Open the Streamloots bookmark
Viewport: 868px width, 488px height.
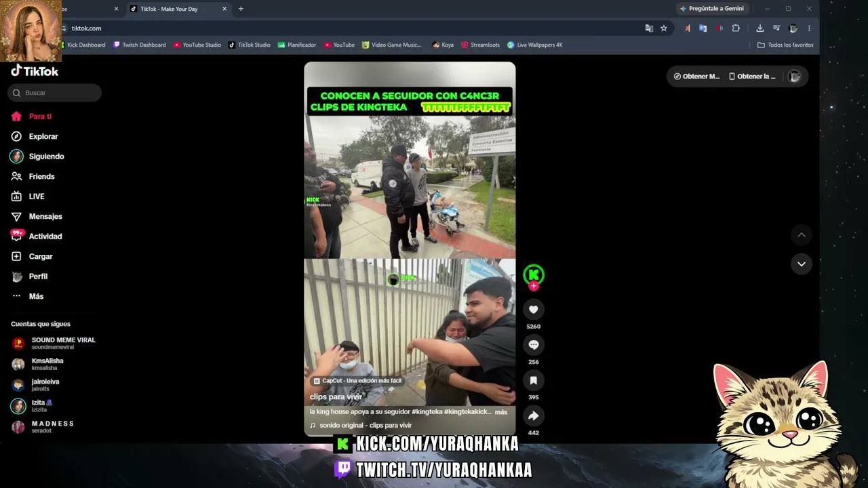pos(480,45)
